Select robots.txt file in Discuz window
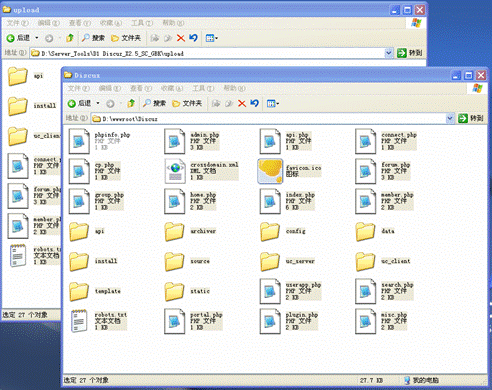The image size is (492, 390). [79, 321]
